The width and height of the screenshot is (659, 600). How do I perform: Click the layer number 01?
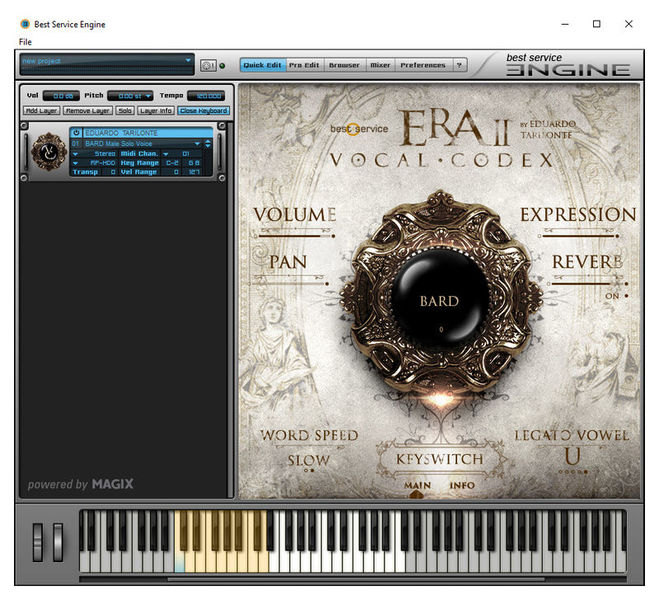click(75, 144)
